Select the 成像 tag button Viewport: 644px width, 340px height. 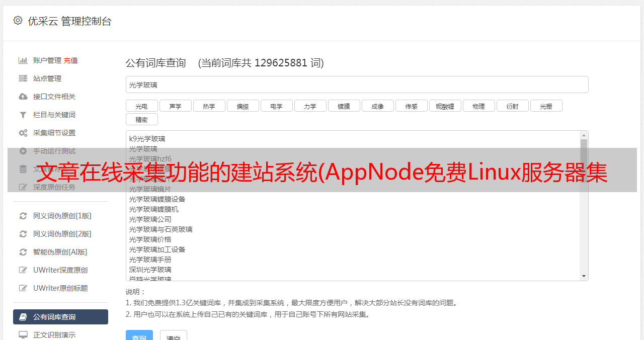tap(377, 106)
